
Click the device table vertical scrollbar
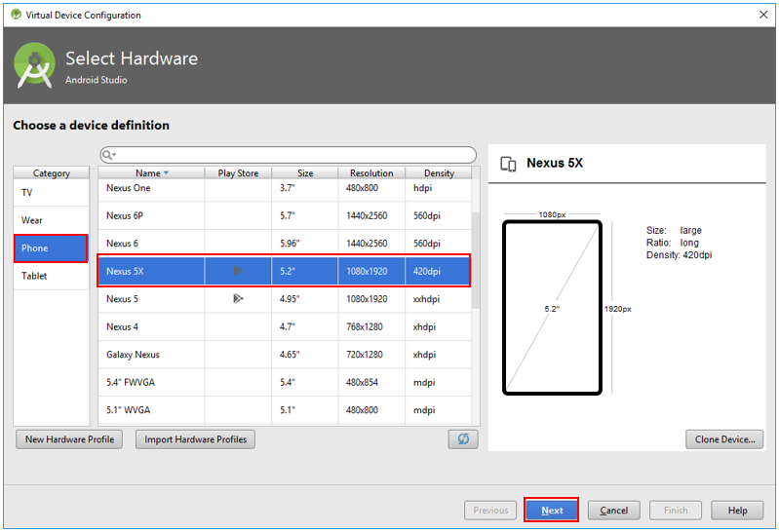point(476,261)
